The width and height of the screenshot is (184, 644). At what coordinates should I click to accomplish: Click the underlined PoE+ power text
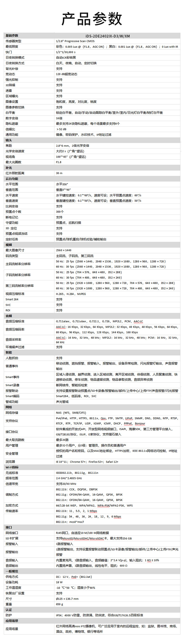pyautogui.click(x=75, y=577)
